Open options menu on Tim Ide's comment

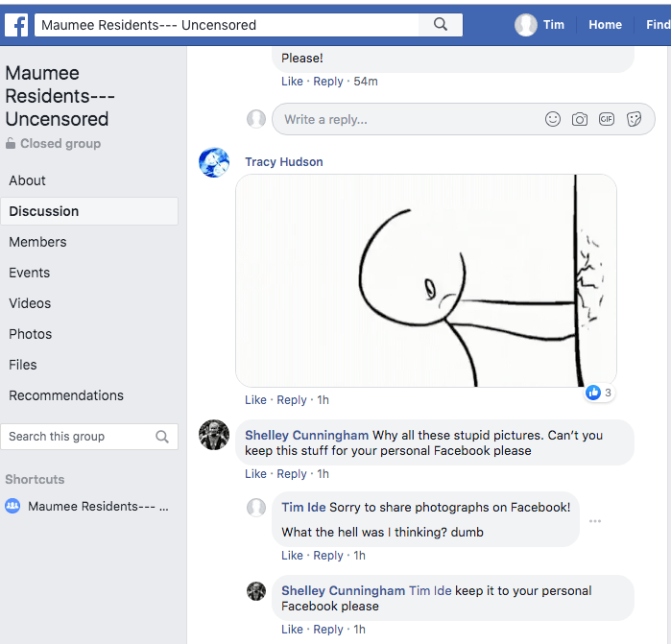pos(595,521)
